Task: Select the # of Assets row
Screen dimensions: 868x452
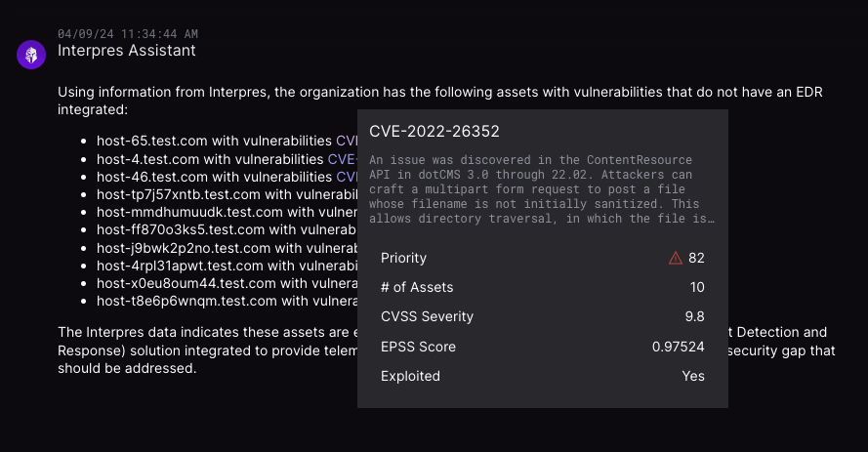Action: [542, 288]
